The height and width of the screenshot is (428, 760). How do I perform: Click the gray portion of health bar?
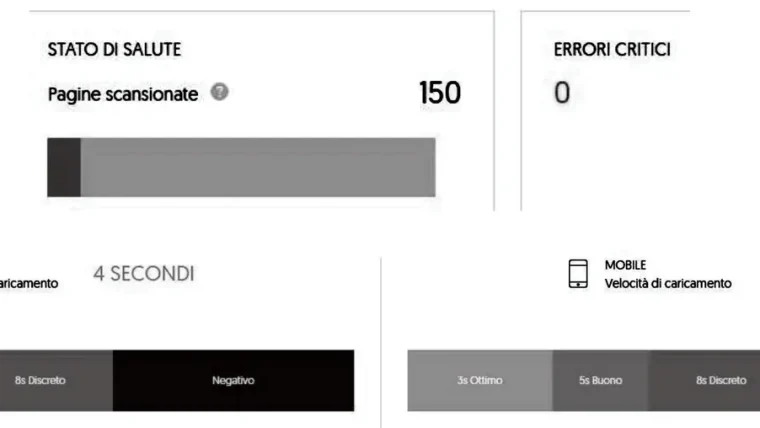click(x=258, y=167)
